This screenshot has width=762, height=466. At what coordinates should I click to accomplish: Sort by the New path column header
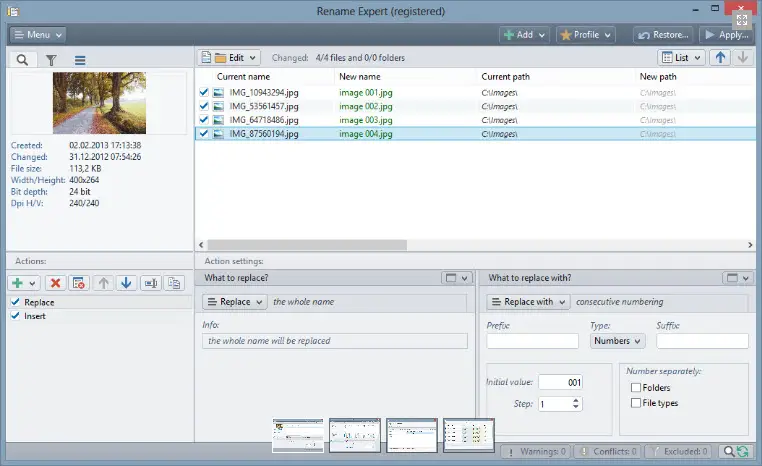point(658,76)
